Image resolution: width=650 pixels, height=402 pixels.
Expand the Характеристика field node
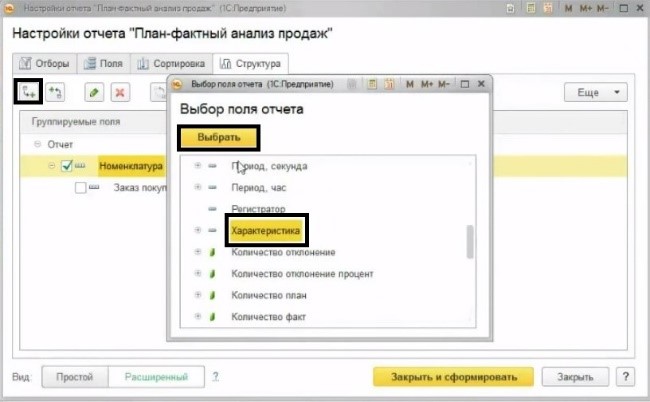(x=197, y=231)
